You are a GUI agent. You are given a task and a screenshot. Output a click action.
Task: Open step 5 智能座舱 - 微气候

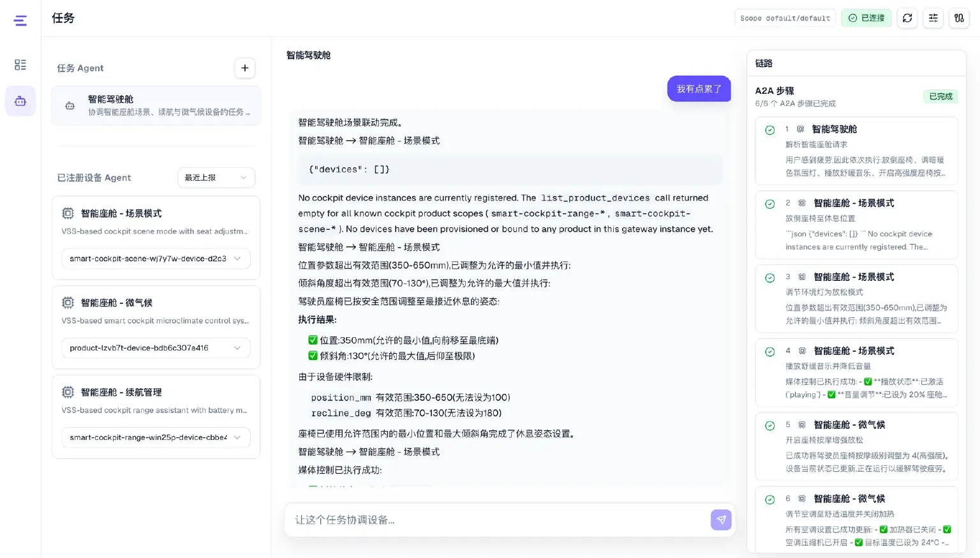pyautogui.click(x=856, y=446)
